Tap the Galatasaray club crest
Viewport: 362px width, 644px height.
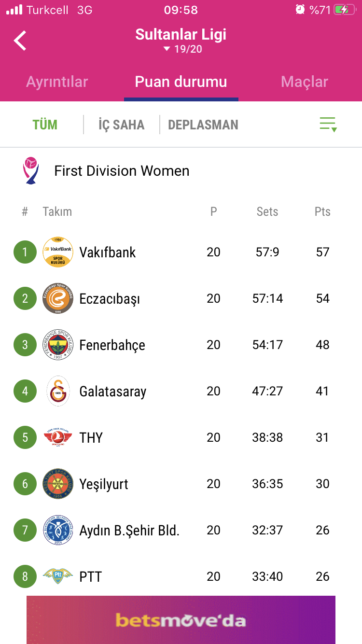coord(58,391)
